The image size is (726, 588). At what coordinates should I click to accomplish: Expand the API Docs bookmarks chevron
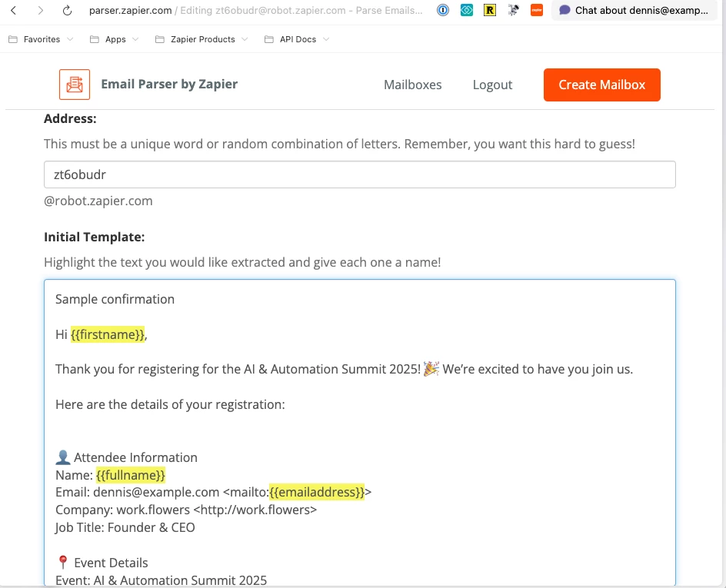(326, 39)
